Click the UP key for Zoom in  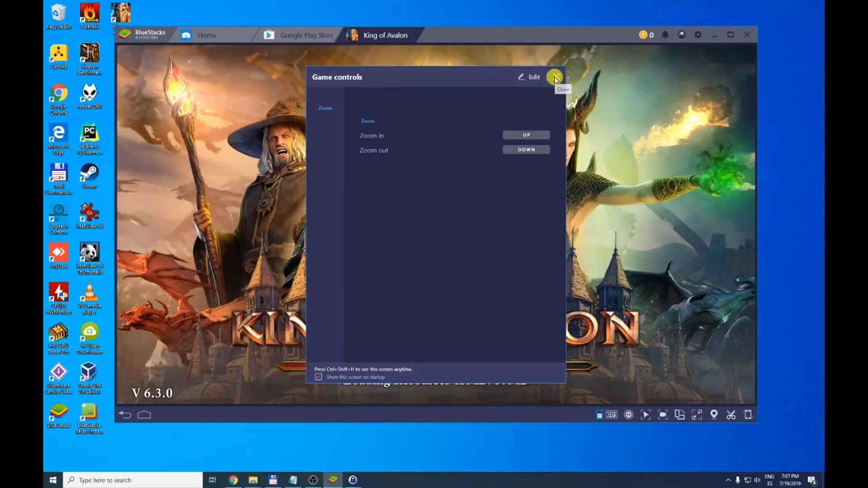pyautogui.click(x=526, y=135)
